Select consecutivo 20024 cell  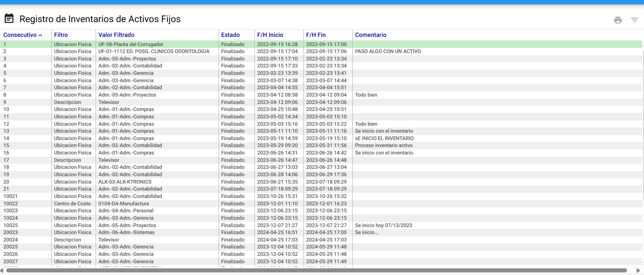[11, 240]
